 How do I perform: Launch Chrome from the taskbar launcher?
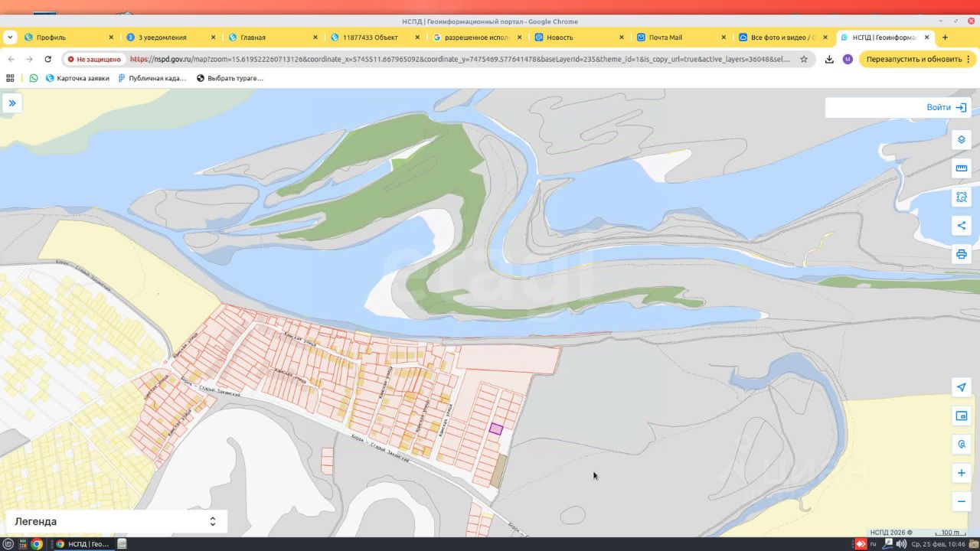(36, 544)
